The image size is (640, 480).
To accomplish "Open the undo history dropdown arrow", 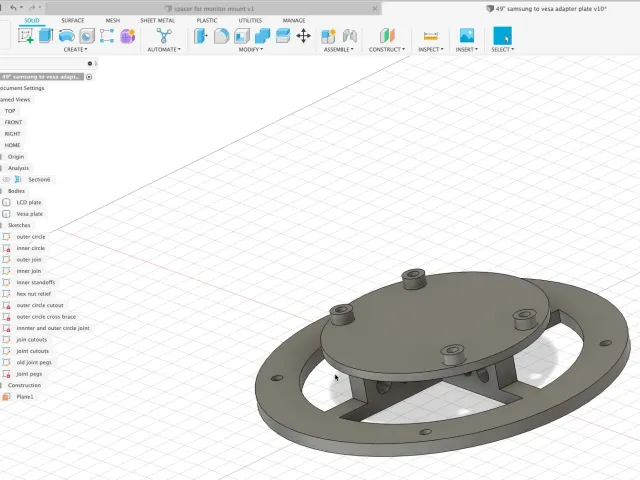I will pos(21,8).
